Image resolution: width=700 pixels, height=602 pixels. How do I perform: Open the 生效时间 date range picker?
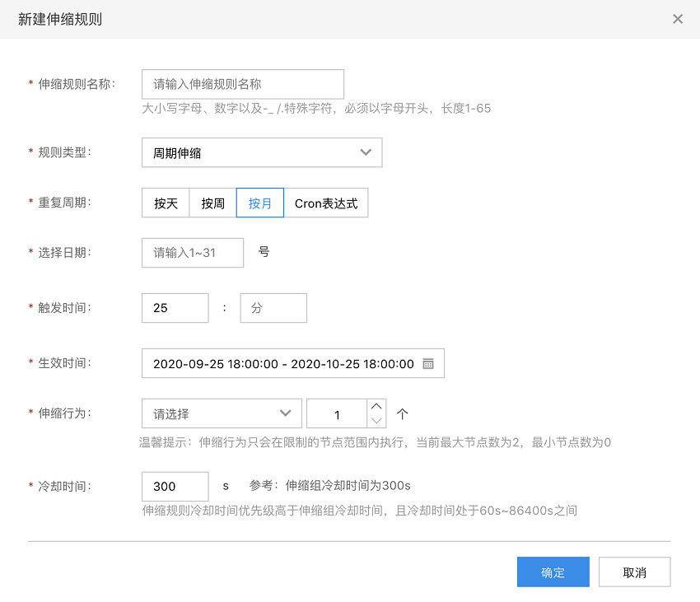(x=293, y=363)
